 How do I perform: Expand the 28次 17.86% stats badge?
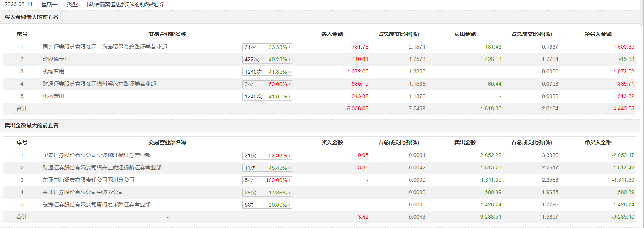267,193
